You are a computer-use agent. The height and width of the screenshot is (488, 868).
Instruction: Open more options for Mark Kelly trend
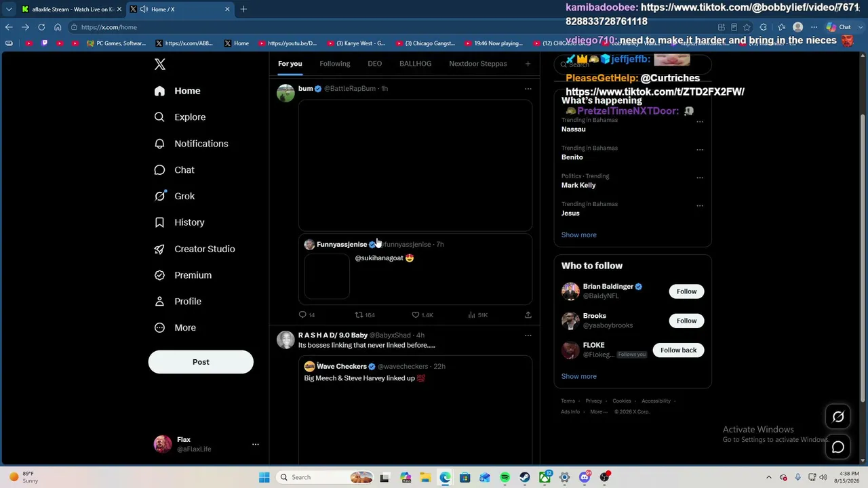coord(700,178)
